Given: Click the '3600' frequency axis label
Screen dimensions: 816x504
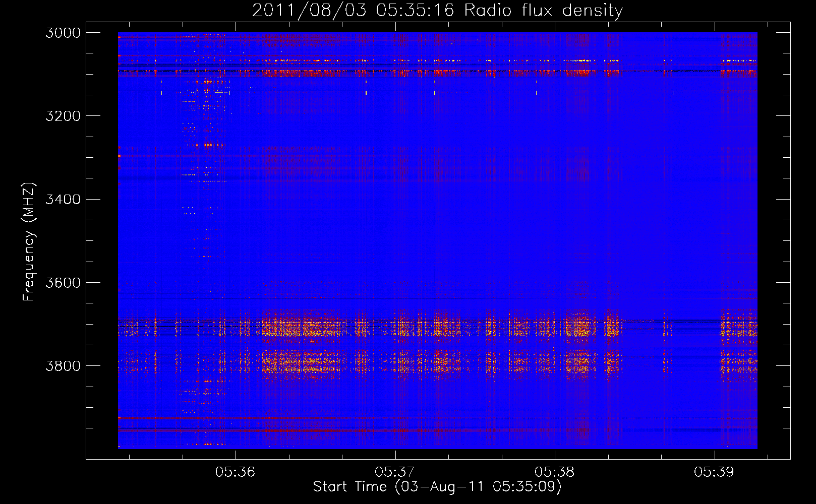Looking at the screenshot, I should tap(63, 282).
